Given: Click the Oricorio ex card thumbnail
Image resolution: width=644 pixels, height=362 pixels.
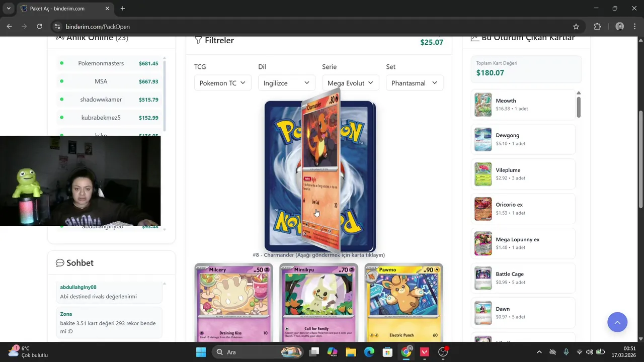Looking at the screenshot, I should coord(483,209).
